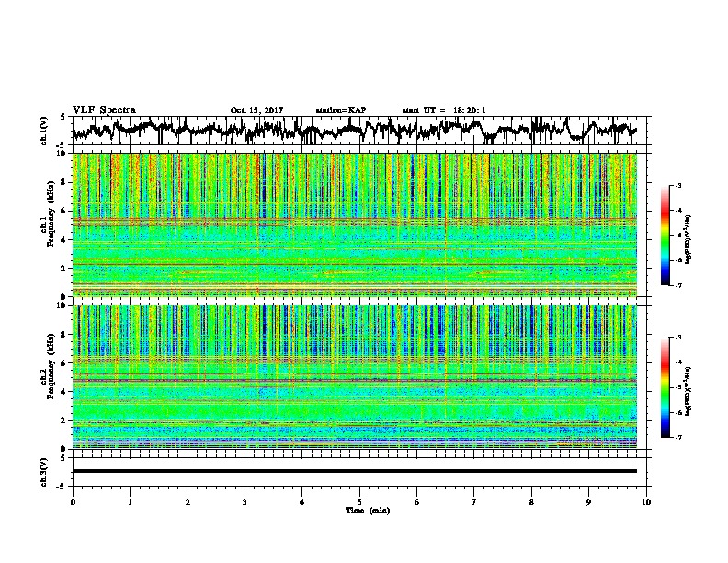Click the "ch.1(V)" waveform axis label
The width and height of the screenshot is (728, 563).
coord(44,131)
